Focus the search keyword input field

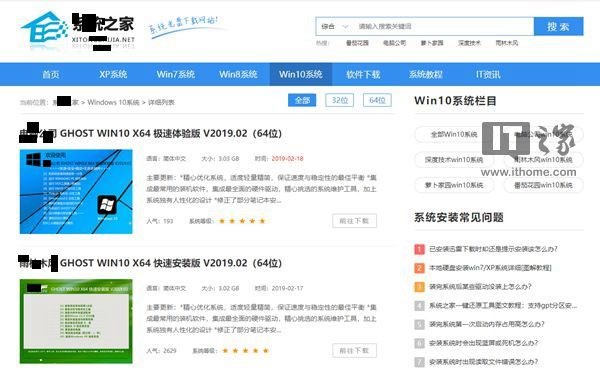pyautogui.click(x=444, y=26)
